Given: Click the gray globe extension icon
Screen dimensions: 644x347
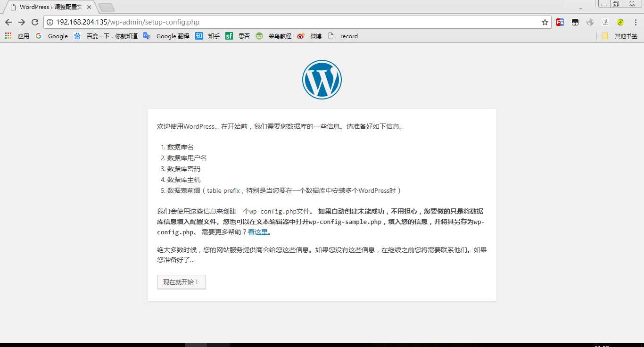Looking at the screenshot, I should [x=590, y=22].
